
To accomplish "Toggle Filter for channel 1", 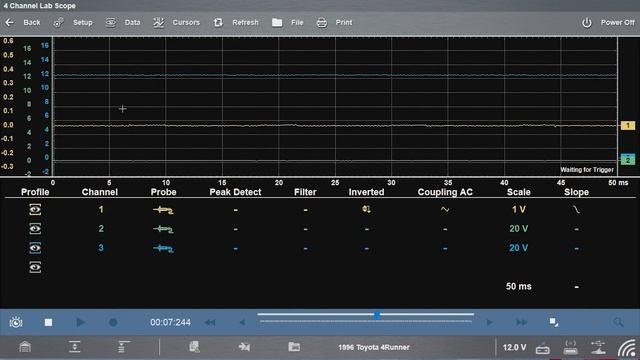I will point(305,210).
